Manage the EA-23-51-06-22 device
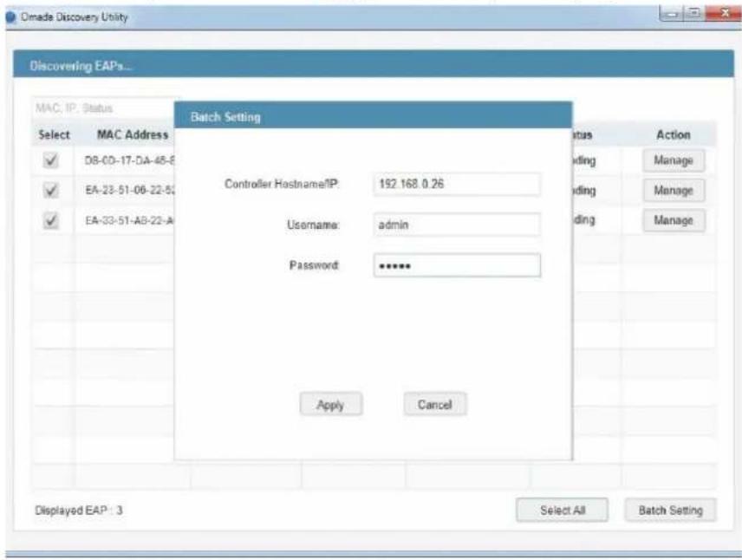Viewport: 742px width, 560px height. (x=674, y=191)
